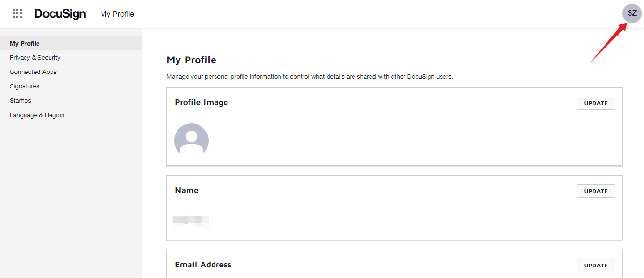Click the default profile image placeholder
This screenshot has height=278, width=644.
(191, 141)
